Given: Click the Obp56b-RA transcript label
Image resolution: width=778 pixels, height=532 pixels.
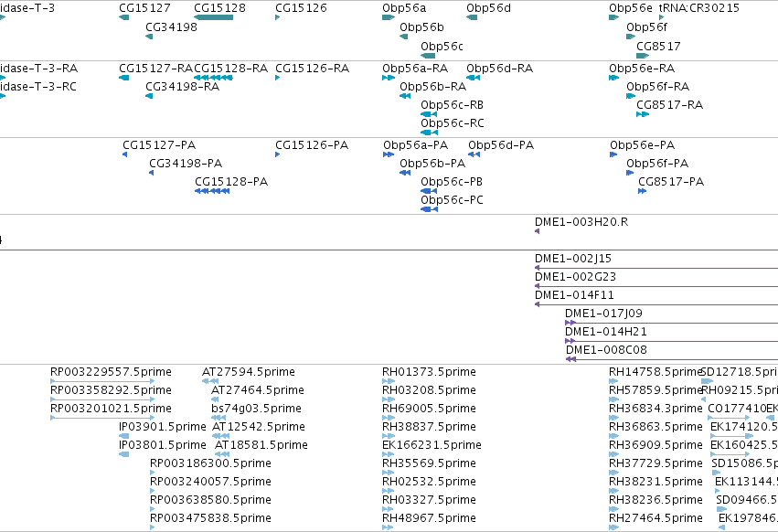Looking at the screenshot, I should 432,86.
